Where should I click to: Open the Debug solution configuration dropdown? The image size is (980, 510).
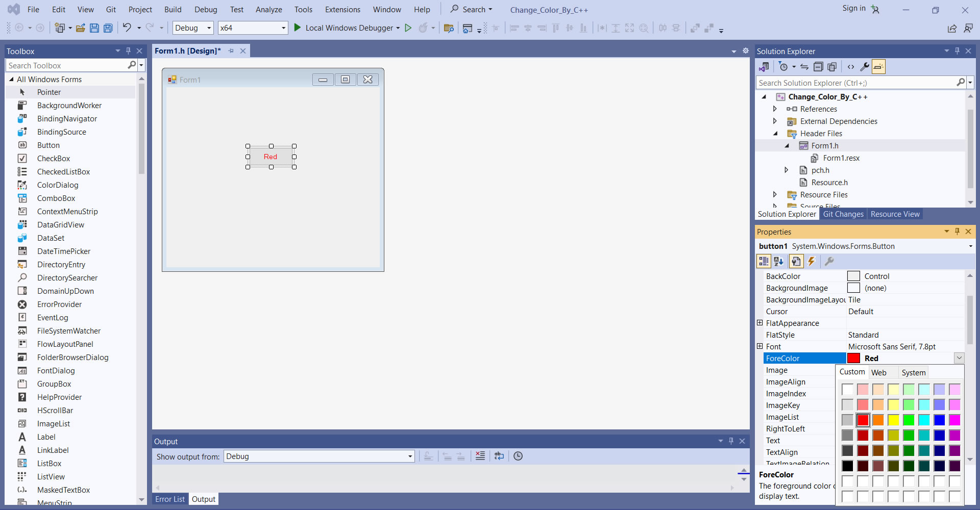193,28
